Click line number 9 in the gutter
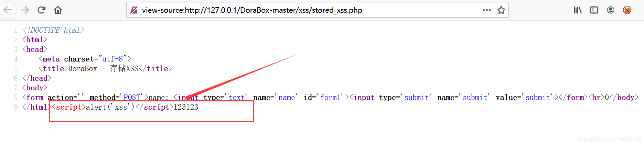The width and height of the screenshot is (644, 145). coord(16,107)
